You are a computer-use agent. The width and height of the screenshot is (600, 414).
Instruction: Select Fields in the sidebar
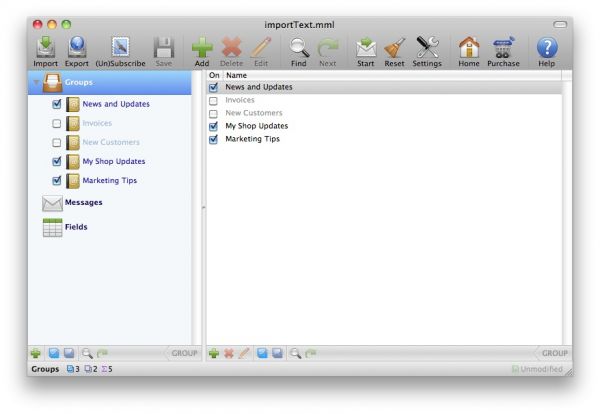click(76, 227)
